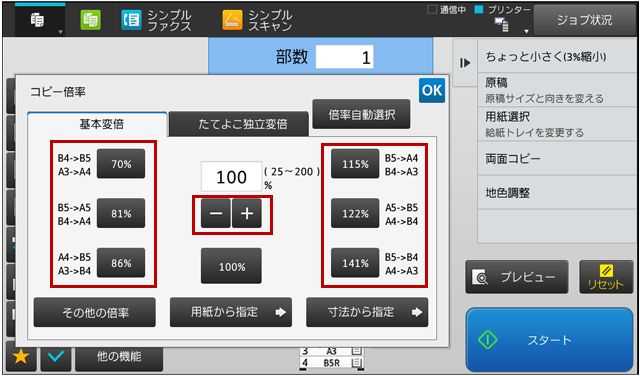This screenshot has height=376, width=640.
Task: Switch to the たてよこ独立変倍 tab
Action: coord(239,124)
